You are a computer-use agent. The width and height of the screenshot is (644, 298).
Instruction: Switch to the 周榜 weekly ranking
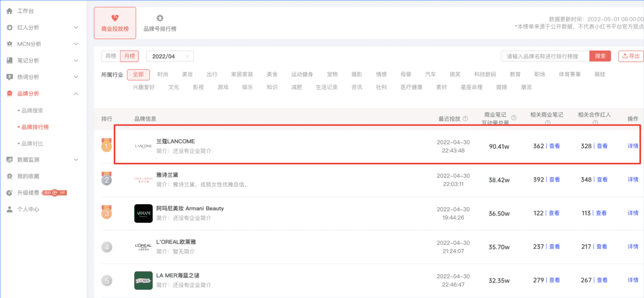click(110, 56)
